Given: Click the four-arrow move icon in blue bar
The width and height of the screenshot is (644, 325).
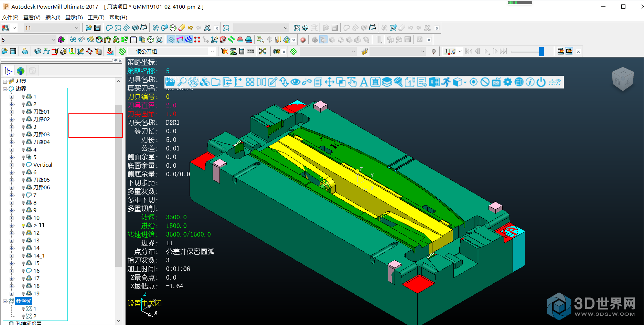Looking at the screenshot, I should tap(329, 82).
